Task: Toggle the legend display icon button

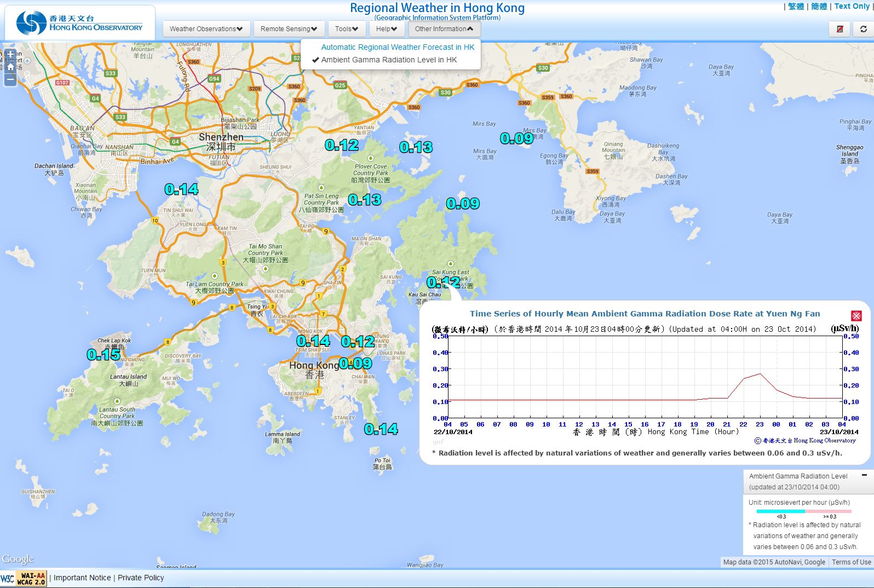Action: (840, 29)
